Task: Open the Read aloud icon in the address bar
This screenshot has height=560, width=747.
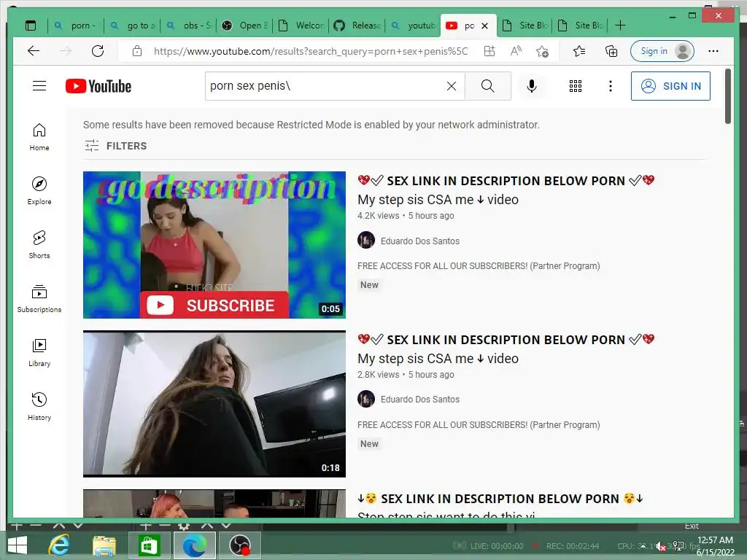Action: tap(516, 51)
